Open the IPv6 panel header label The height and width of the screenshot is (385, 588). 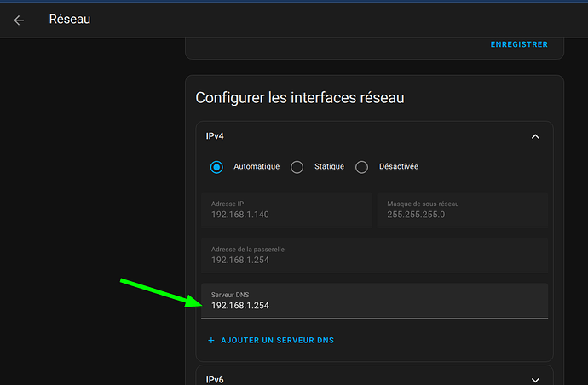click(x=215, y=380)
